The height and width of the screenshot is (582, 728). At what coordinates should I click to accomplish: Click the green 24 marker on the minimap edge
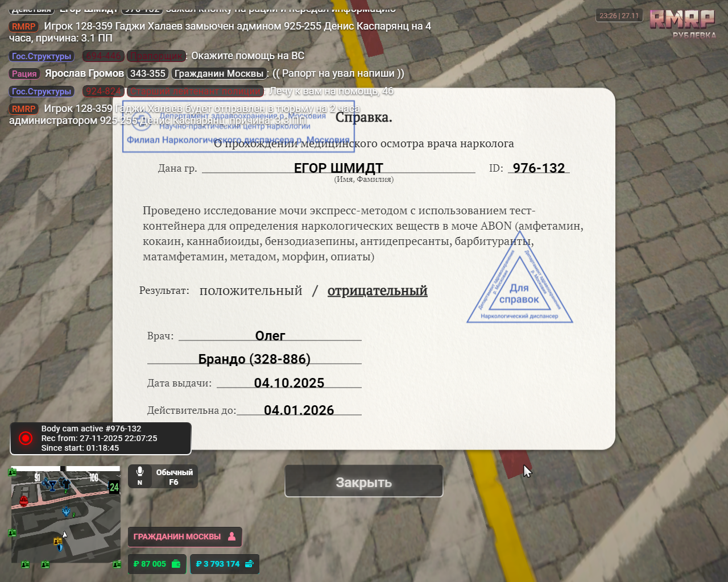114,487
